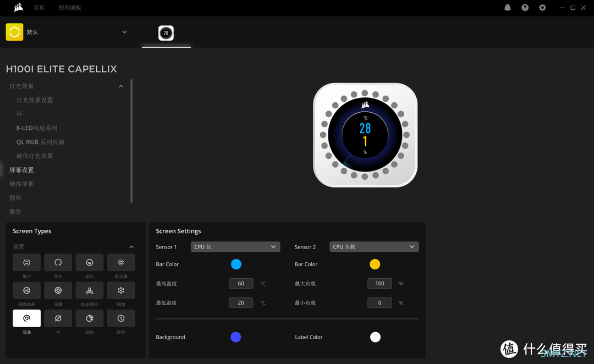Click the Screen Settings panel title
The image size is (594, 364).
178,231
